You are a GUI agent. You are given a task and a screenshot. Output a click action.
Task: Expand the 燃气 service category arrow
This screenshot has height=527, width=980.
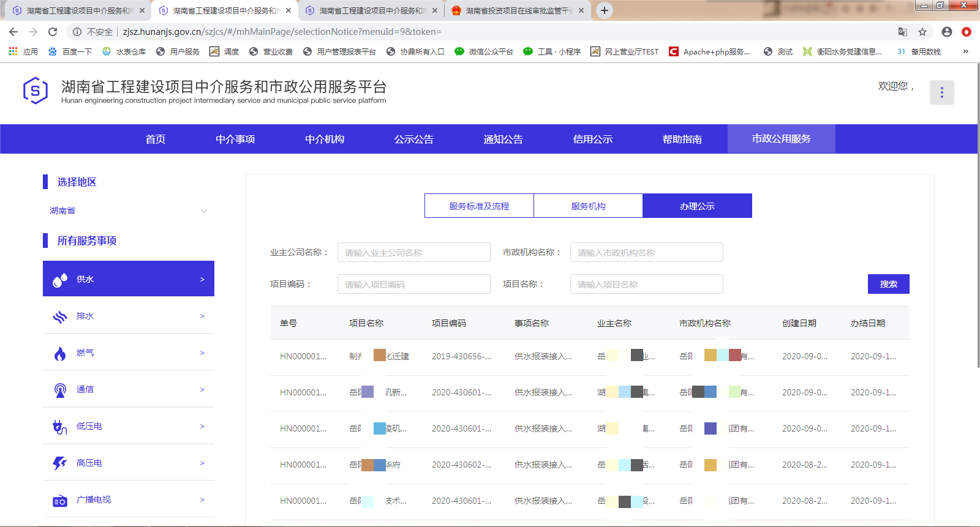point(202,353)
